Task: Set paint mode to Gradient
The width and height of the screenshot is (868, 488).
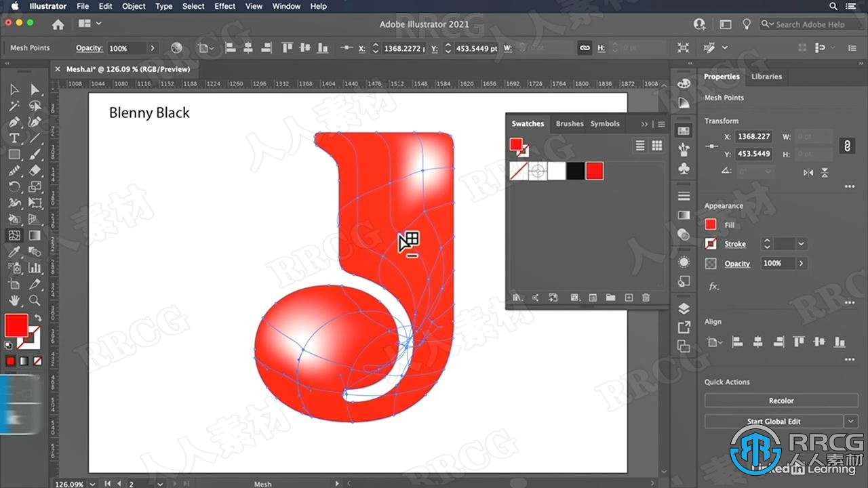Action: (24, 361)
